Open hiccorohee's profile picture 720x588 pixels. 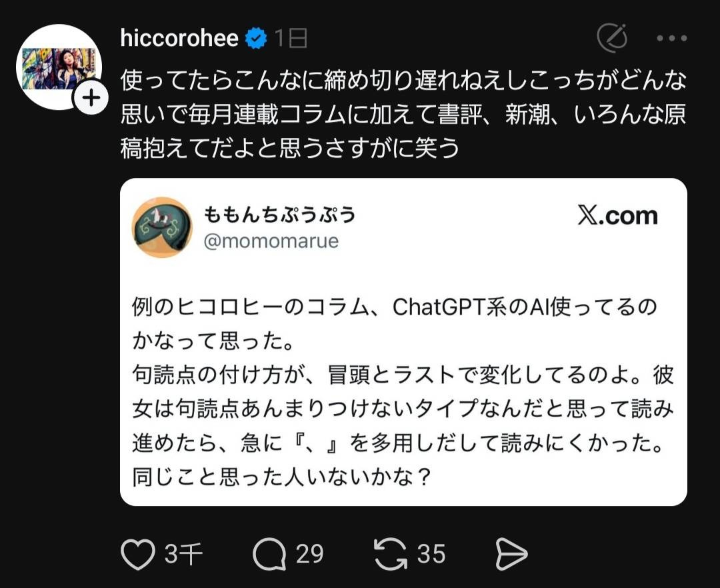tap(59, 67)
